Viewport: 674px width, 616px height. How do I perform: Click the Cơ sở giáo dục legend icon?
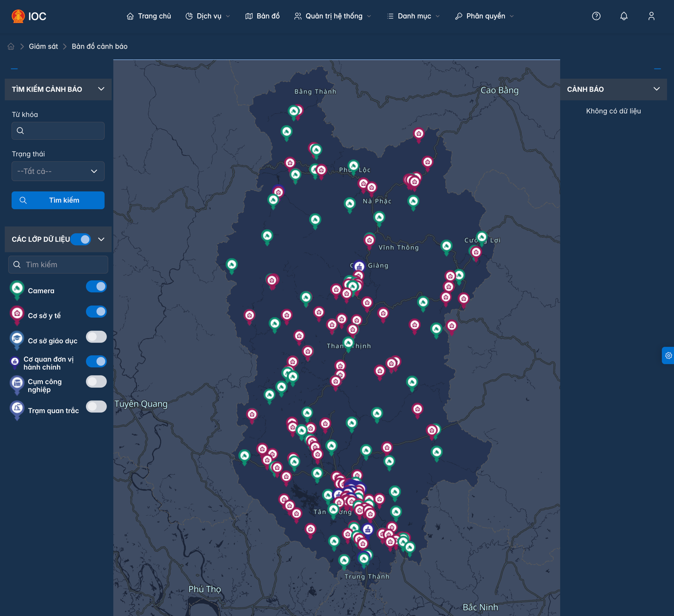pos(17,340)
